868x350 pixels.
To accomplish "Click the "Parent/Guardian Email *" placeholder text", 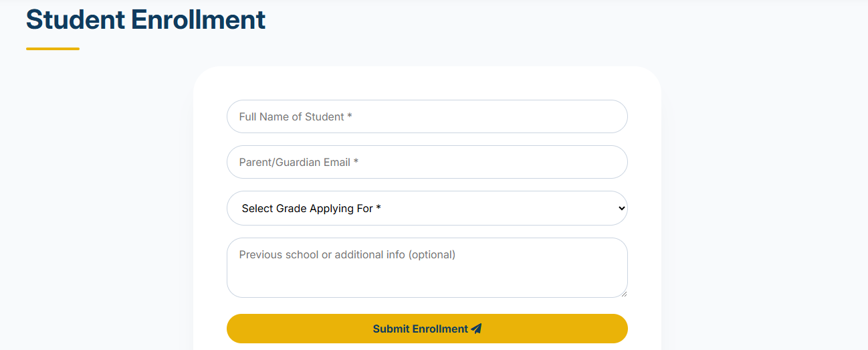I will 298,162.
